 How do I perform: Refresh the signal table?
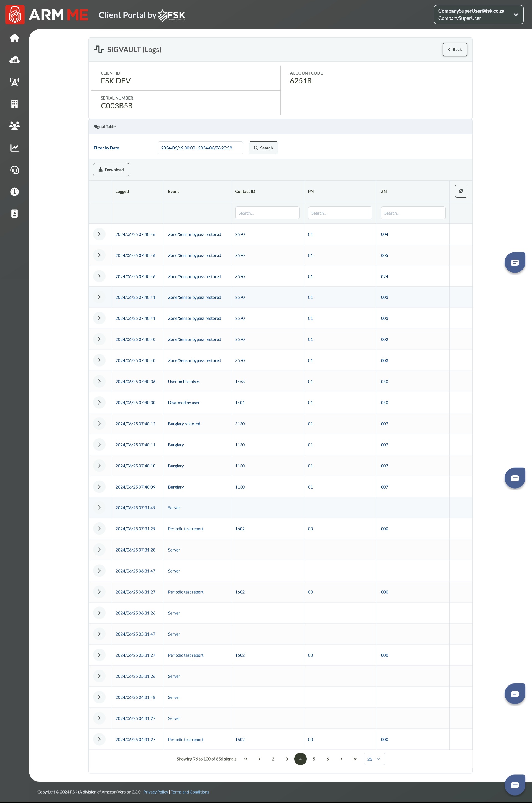pos(461,191)
